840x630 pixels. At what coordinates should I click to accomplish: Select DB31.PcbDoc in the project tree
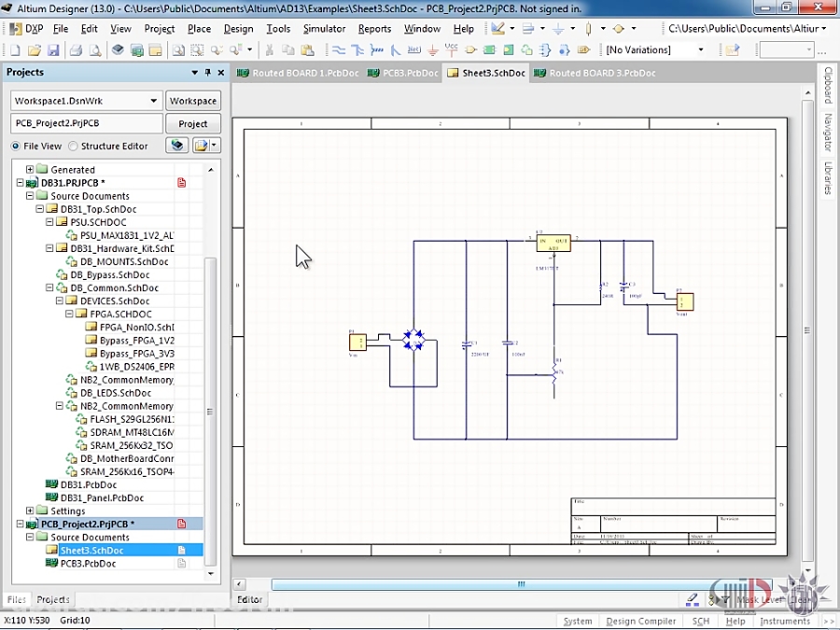pos(89,484)
